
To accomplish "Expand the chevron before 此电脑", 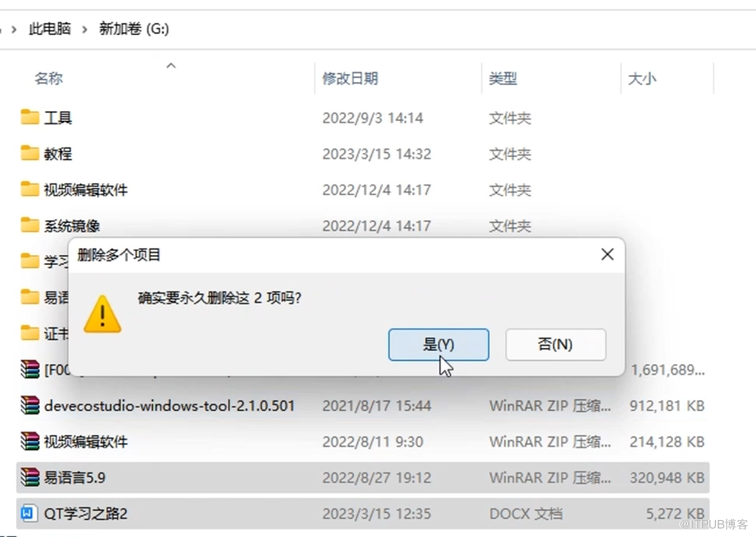I will (14, 30).
